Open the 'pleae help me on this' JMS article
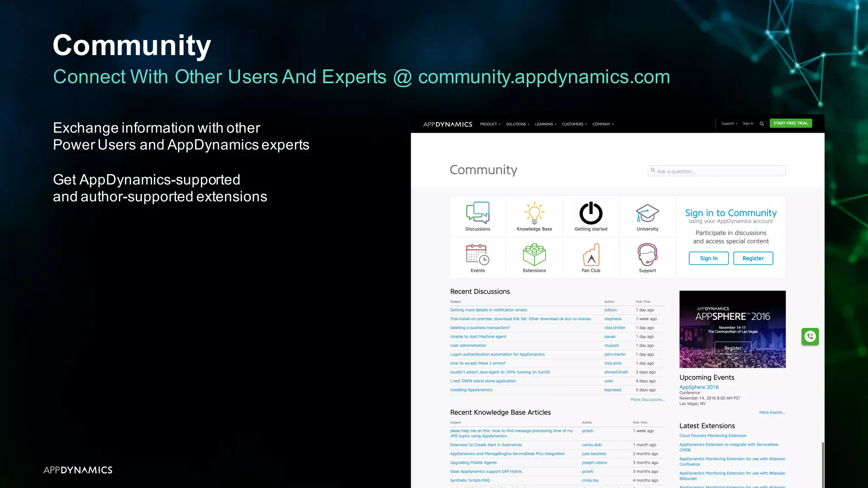 pyautogui.click(x=511, y=433)
